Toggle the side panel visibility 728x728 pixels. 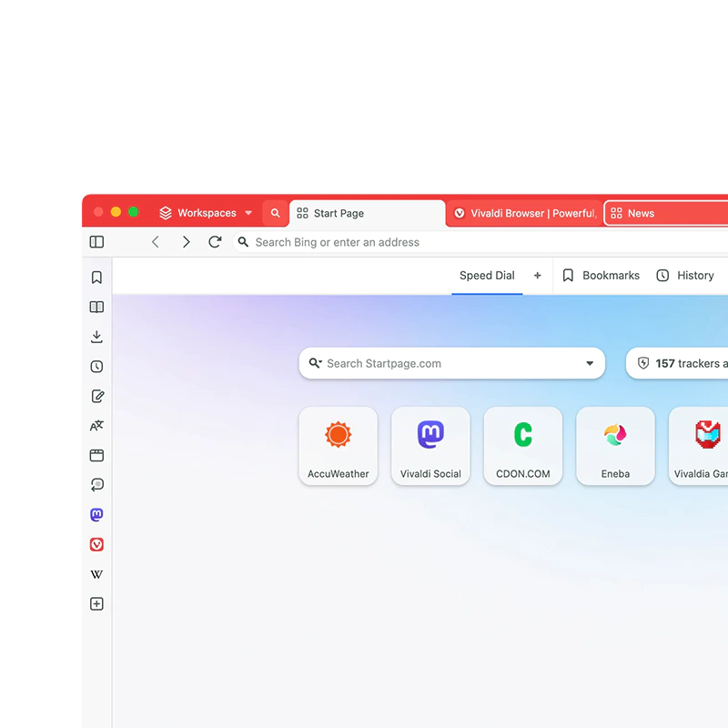[96, 242]
